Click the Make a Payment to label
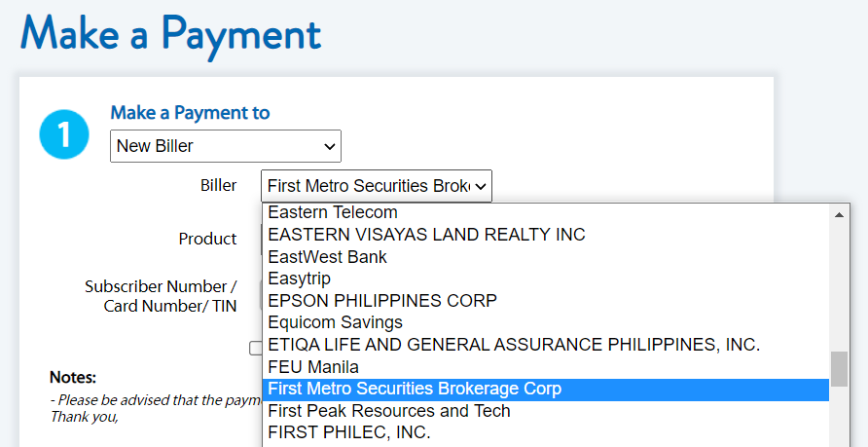This screenshot has height=447, width=868. 190,113
